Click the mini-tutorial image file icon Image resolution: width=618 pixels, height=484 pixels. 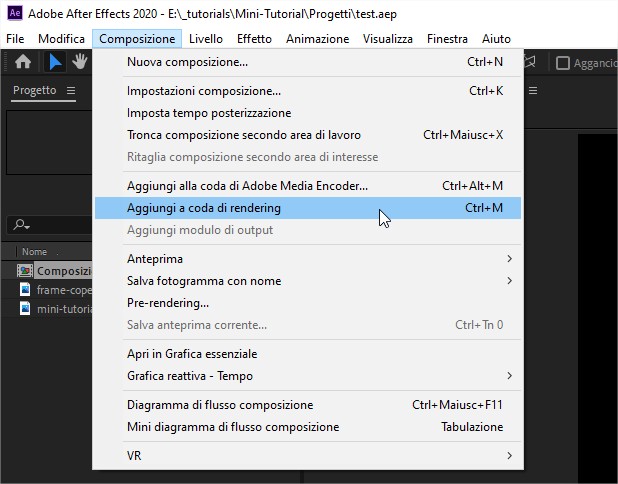click(26, 309)
